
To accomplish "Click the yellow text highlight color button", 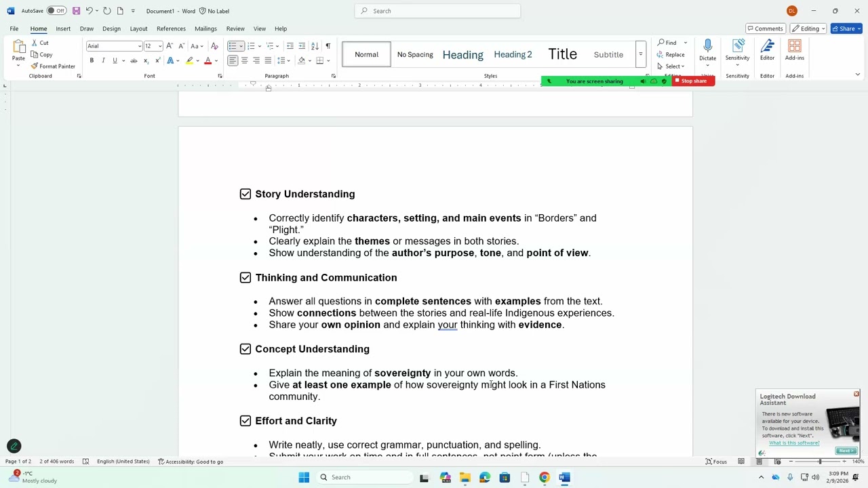I will [x=189, y=60].
